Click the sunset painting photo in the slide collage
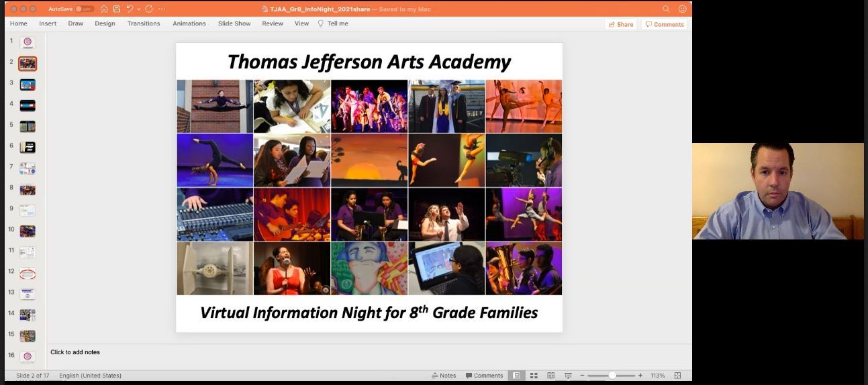The height and width of the screenshot is (385, 868). (369, 160)
